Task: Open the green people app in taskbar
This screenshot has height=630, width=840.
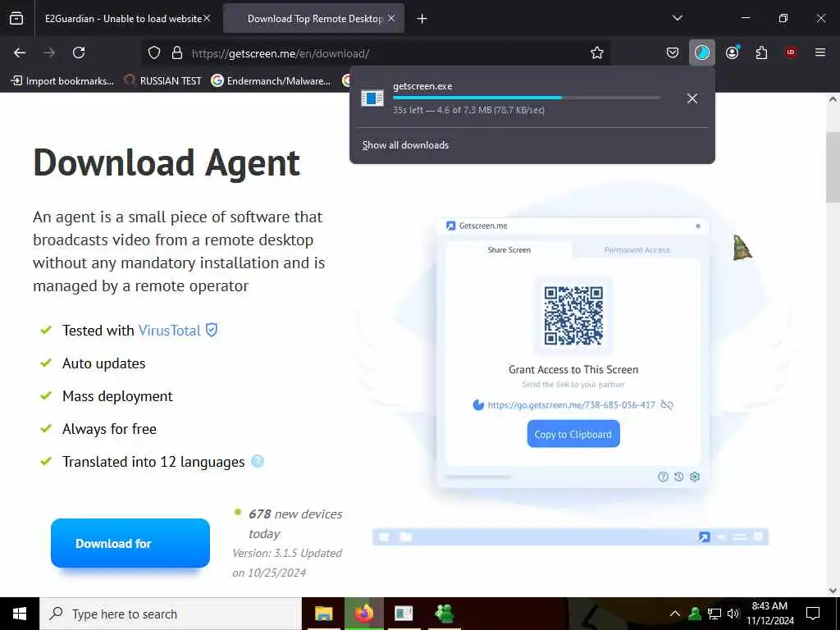Action: pos(445,614)
